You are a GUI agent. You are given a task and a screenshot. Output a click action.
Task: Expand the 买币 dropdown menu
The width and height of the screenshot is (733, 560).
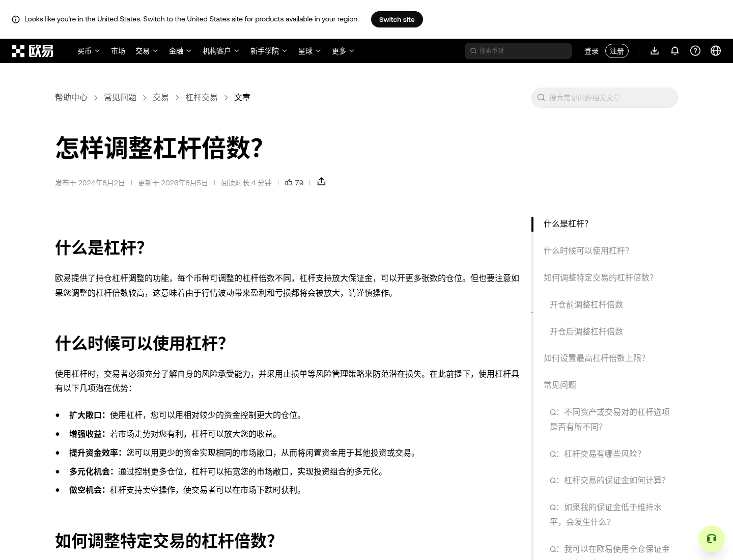[89, 51]
